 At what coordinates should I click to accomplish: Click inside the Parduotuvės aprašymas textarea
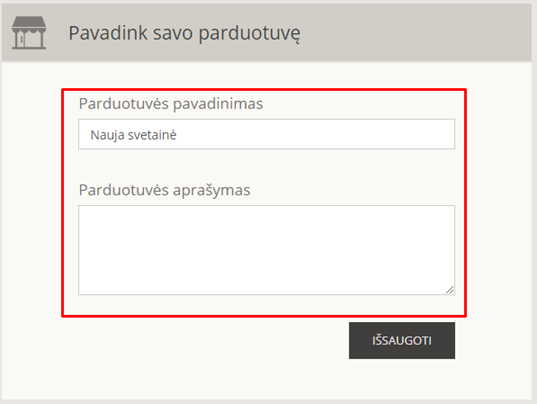266,250
